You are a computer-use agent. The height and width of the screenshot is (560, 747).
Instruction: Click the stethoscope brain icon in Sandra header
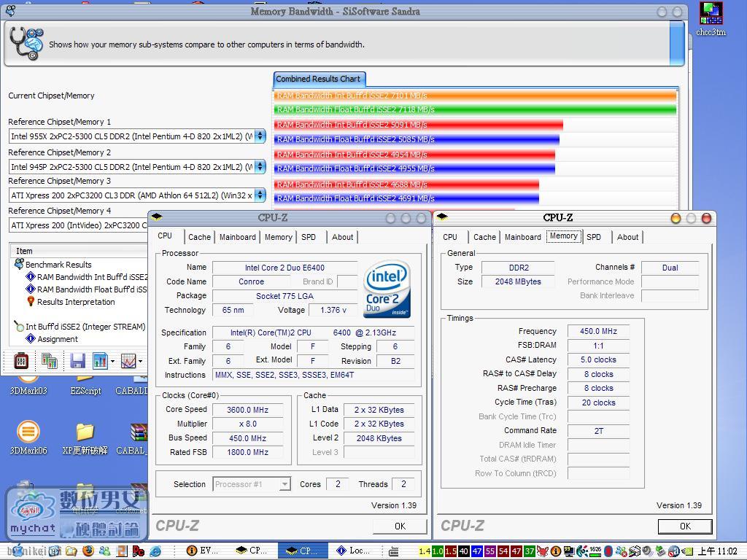[27, 43]
